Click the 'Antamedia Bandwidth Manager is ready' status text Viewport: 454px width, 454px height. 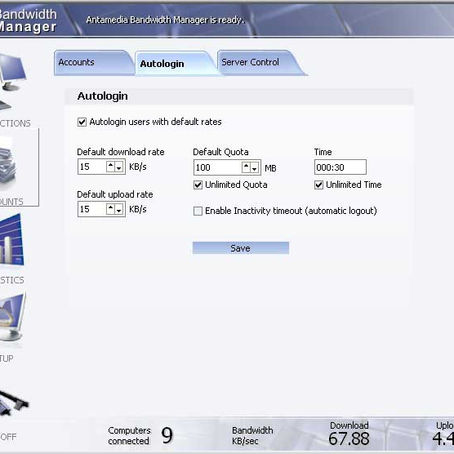click(x=165, y=20)
